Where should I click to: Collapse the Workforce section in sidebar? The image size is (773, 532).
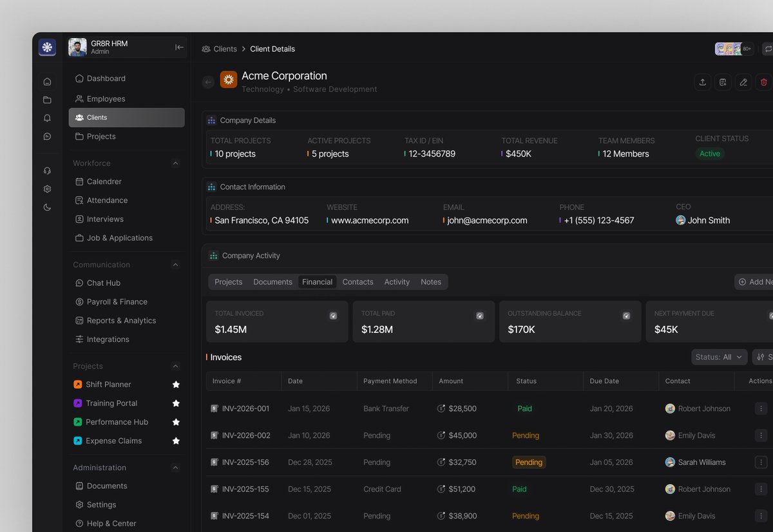coord(175,163)
